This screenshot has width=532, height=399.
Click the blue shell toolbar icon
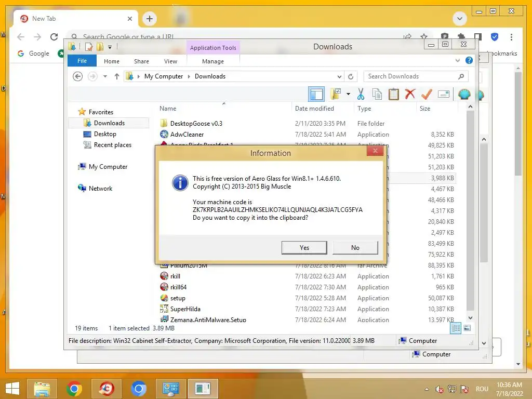tap(464, 94)
